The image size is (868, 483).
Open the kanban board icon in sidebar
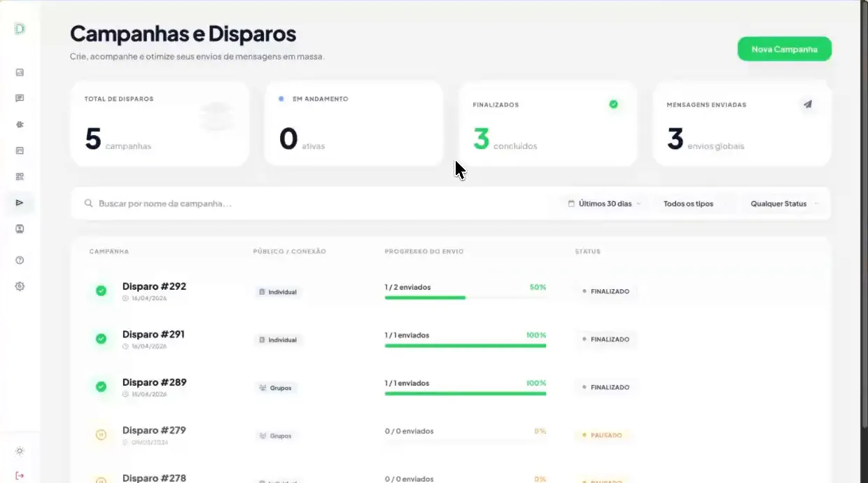point(20,150)
